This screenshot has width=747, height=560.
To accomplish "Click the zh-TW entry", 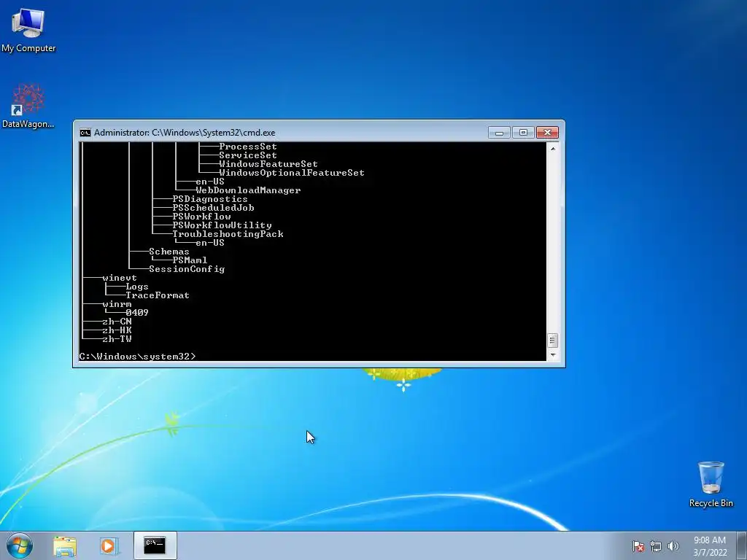I will click(x=117, y=339).
